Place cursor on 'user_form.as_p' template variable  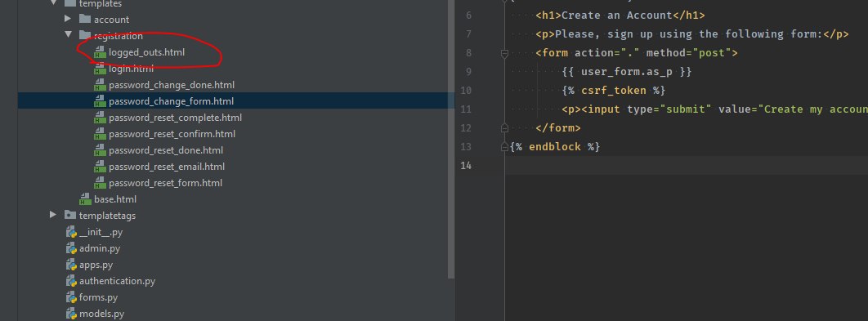(627, 71)
